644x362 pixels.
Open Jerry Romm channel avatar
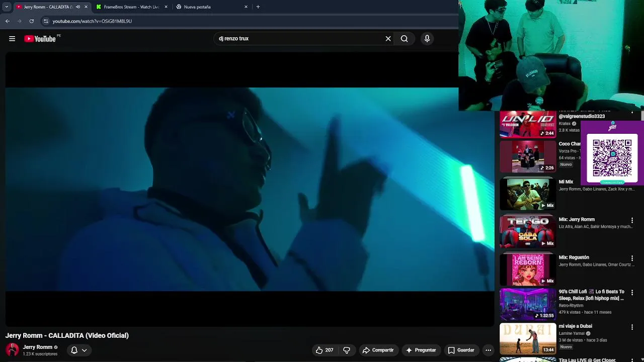(x=12, y=350)
